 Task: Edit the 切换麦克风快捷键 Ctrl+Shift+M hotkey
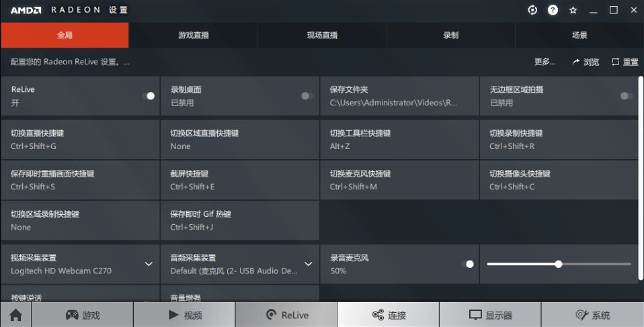399,180
